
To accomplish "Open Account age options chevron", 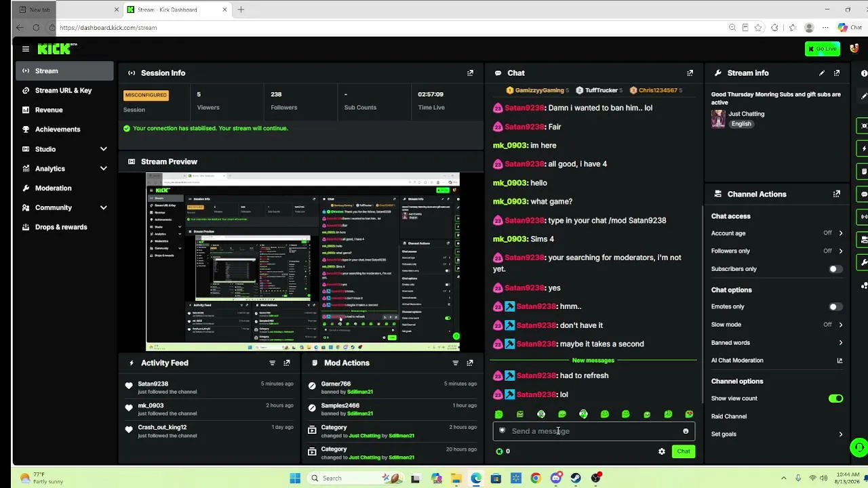I will pos(841,233).
